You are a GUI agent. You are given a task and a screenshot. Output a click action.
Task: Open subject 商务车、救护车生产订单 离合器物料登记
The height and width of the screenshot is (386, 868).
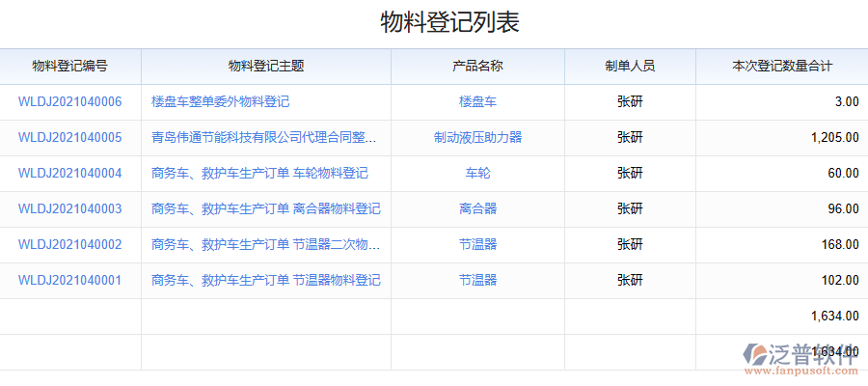point(266,208)
